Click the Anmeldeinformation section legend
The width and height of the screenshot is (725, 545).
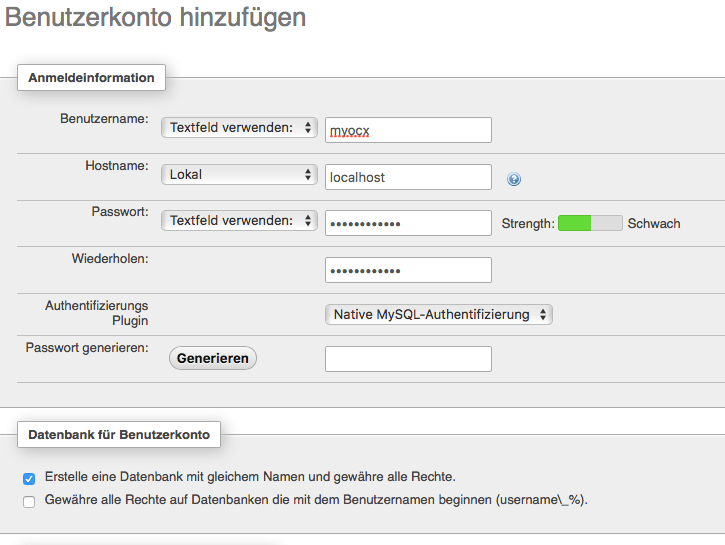tap(91, 78)
